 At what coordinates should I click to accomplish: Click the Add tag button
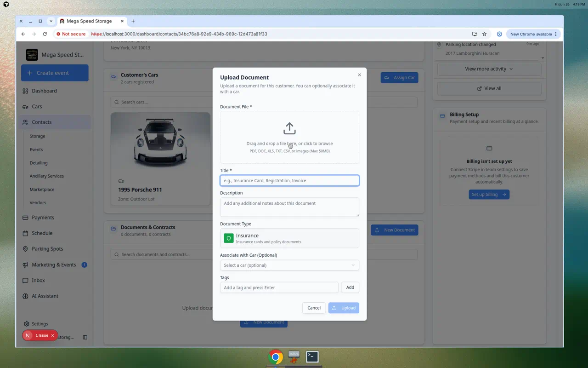(x=350, y=287)
